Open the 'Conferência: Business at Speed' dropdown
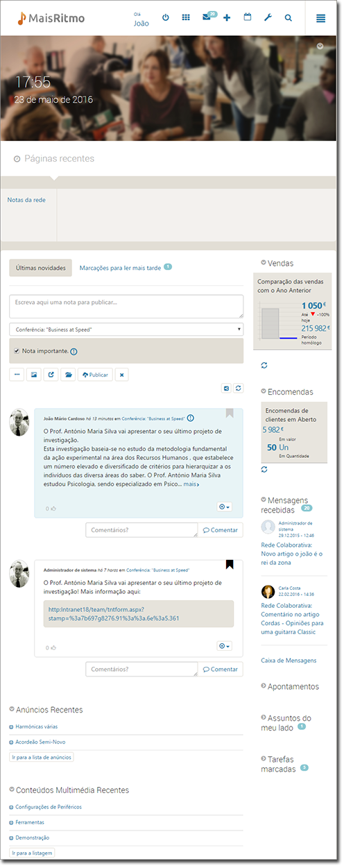 [126, 329]
